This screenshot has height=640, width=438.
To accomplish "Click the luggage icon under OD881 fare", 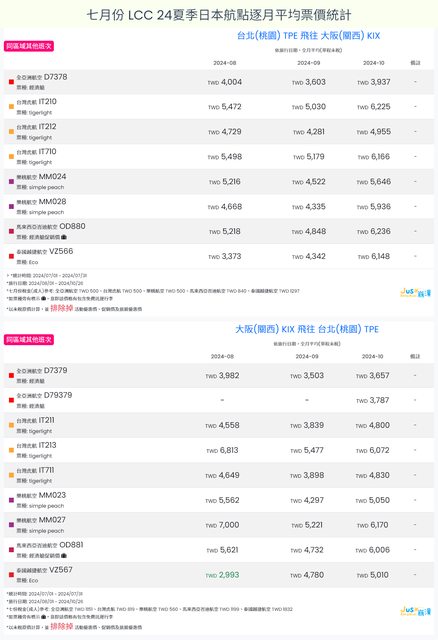I will click(64, 556).
